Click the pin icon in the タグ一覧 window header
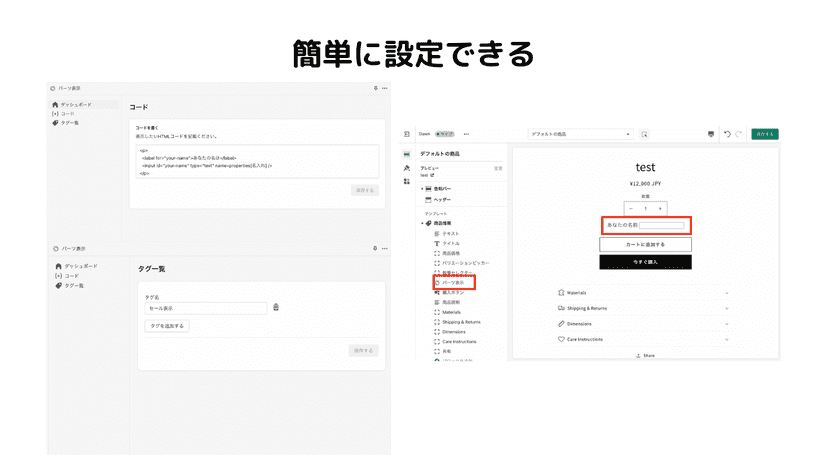This screenshot has height=466, width=828. [375, 248]
